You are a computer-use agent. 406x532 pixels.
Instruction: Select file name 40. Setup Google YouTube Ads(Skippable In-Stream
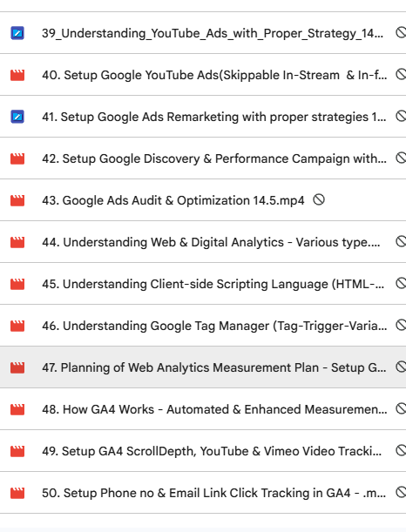tap(214, 75)
